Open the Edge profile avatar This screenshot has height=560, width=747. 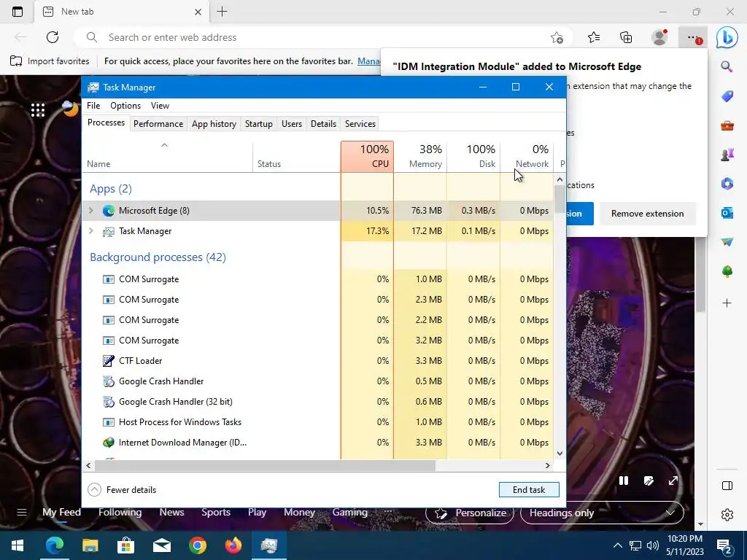659,37
